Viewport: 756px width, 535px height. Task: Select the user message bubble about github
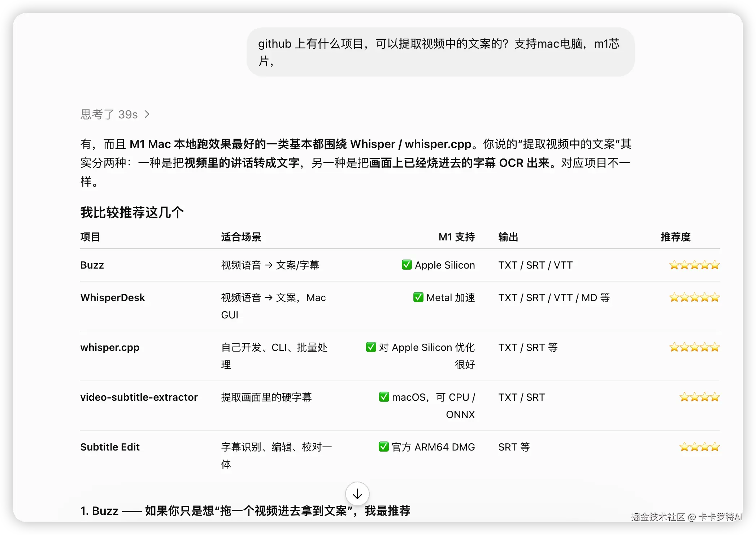440,52
